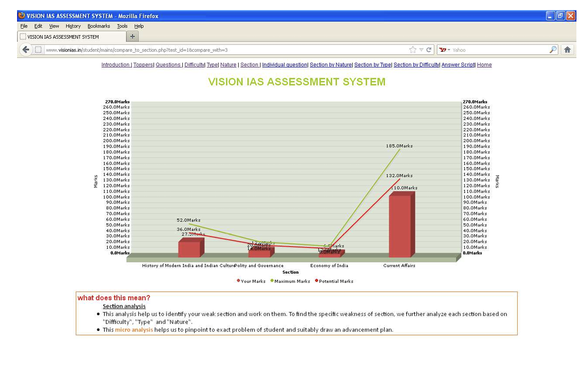
Task: Close the Firefox window
Action: (571, 16)
